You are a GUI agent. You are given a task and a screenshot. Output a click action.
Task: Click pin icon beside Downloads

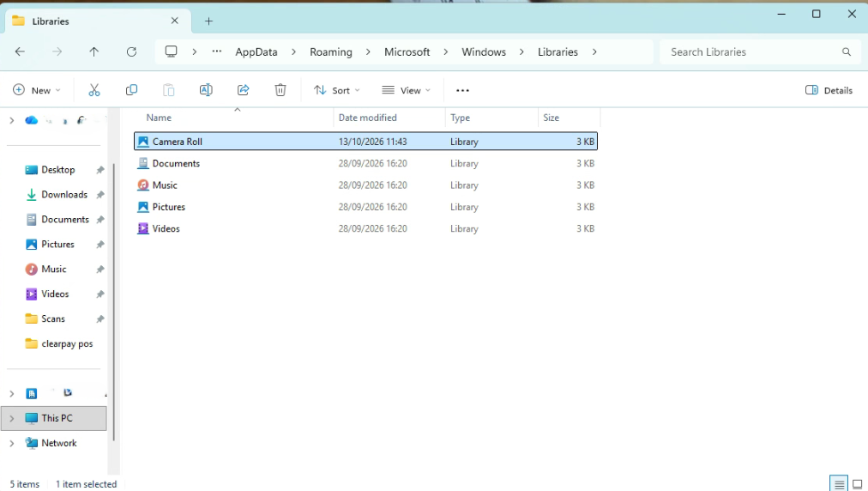[100, 195]
